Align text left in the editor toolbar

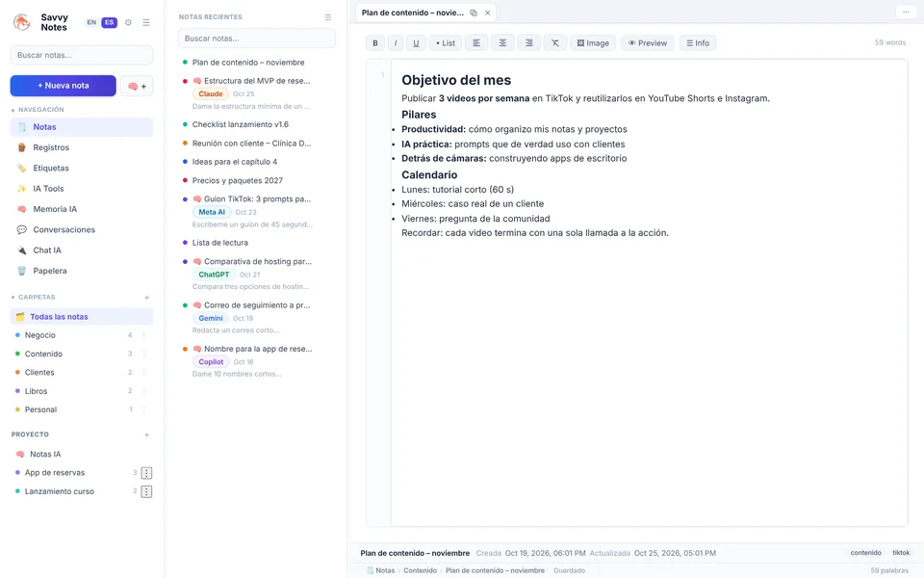(x=476, y=43)
